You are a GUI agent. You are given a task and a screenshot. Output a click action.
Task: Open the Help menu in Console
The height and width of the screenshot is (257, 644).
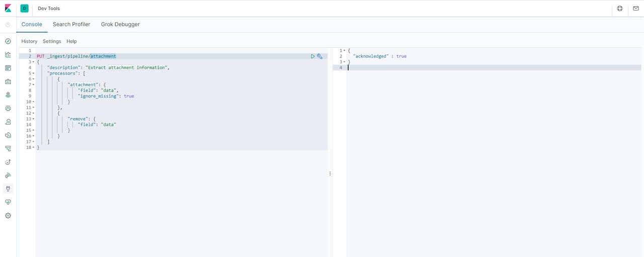pyautogui.click(x=71, y=41)
